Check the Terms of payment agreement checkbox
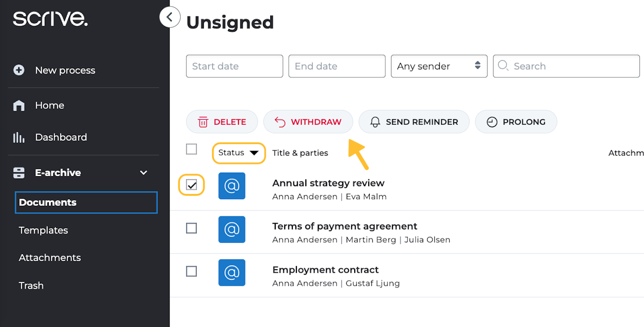644x327 pixels. 192,228
